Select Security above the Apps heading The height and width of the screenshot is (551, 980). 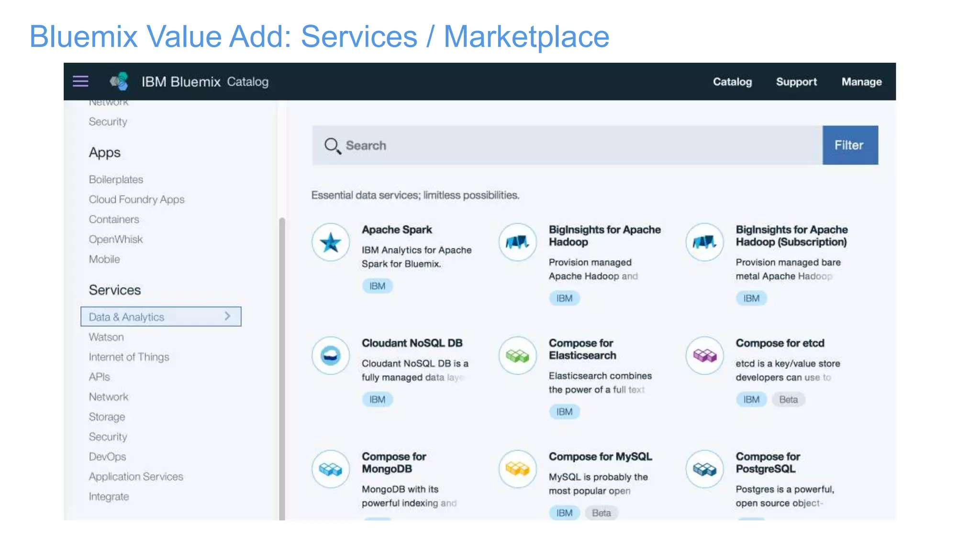[108, 121]
